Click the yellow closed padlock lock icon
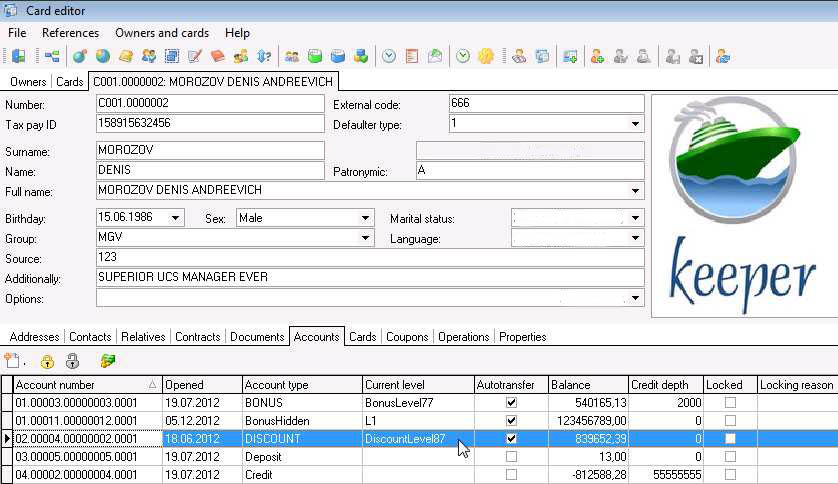 coord(47,362)
